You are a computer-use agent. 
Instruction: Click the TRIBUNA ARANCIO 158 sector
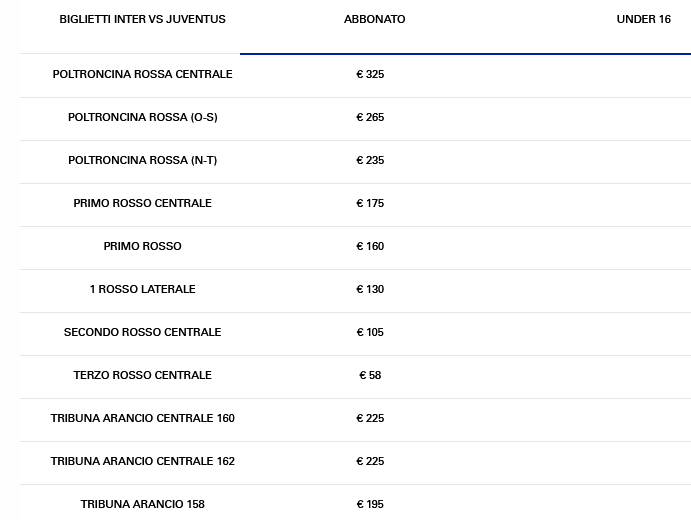click(x=142, y=504)
